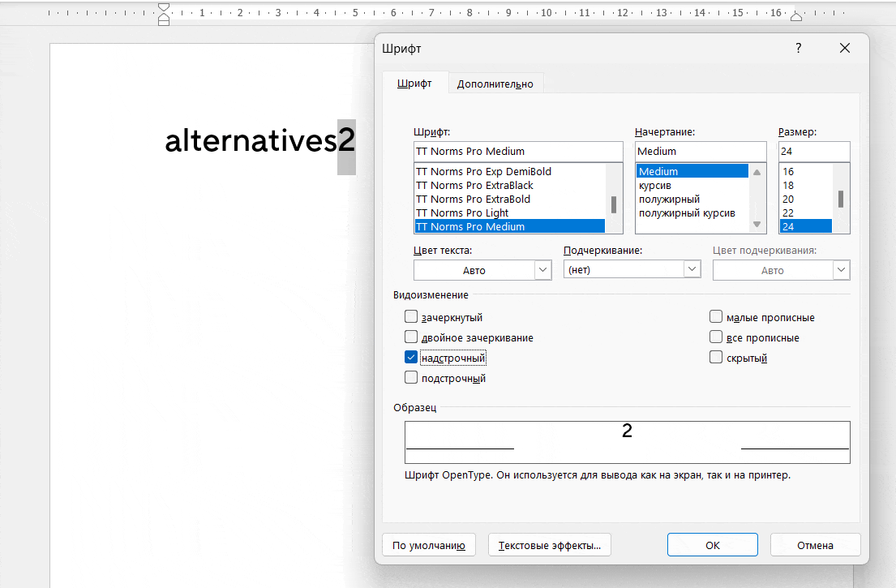
Task: Toggle the подстрочный checkbox
Action: (411, 378)
